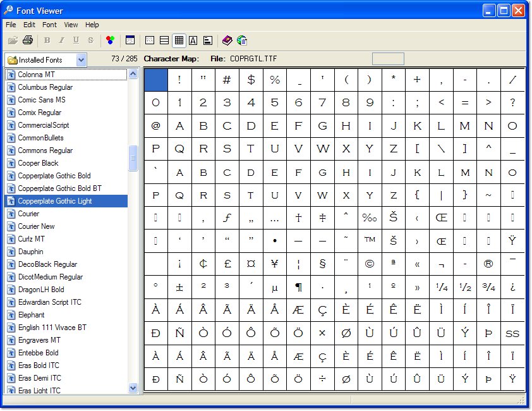Viewport: 532px width, 411px height.
Task: Open a font file from disk
Action: coord(13,40)
